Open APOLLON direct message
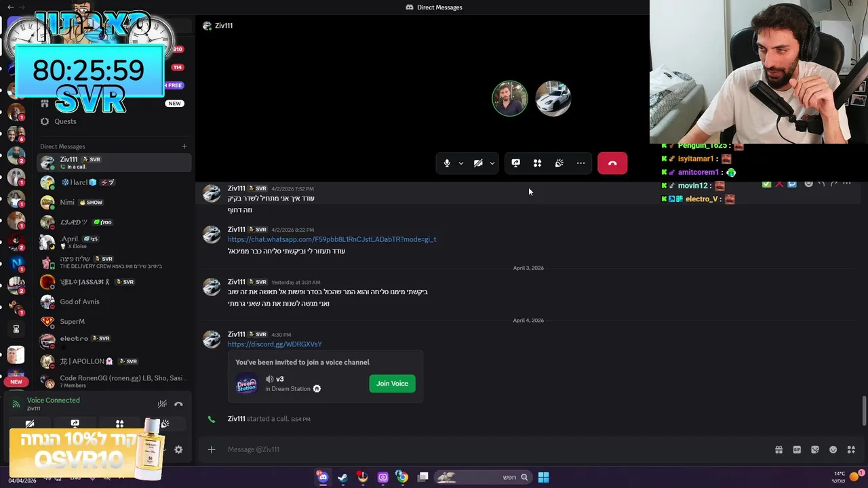 (114, 361)
